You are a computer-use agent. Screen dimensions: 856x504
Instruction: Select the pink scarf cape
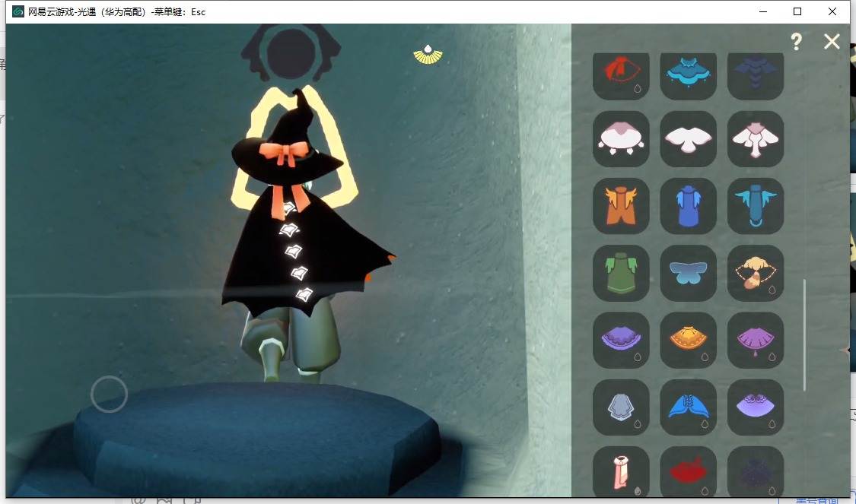pos(621,471)
